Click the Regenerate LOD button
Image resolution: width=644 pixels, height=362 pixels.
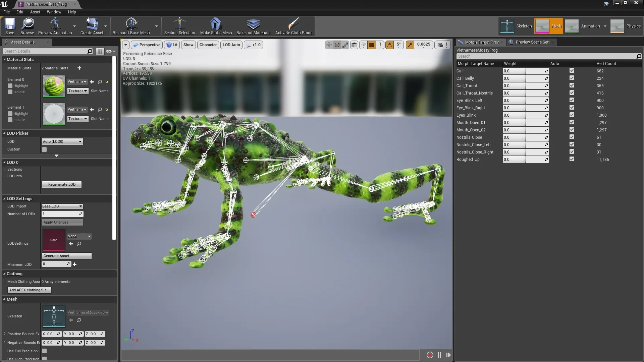pos(61,184)
